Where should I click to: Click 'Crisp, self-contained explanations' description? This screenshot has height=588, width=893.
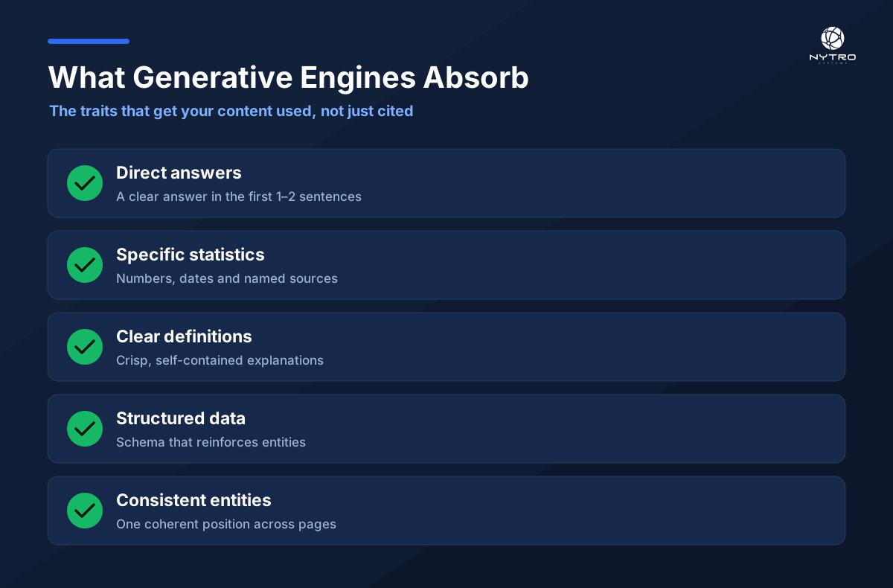coord(220,361)
